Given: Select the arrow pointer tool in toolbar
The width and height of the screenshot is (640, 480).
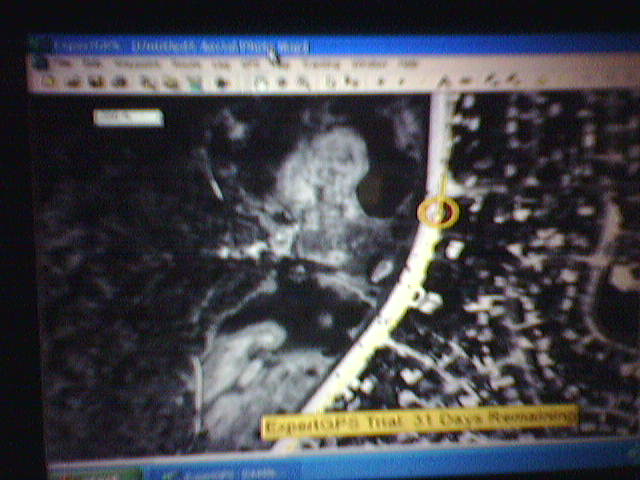Looking at the screenshot, I should [x=261, y=82].
